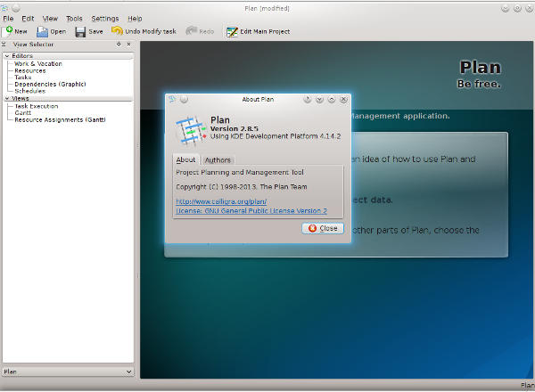Open the View menu
The image size is (535, 392).
click(50, 19)
